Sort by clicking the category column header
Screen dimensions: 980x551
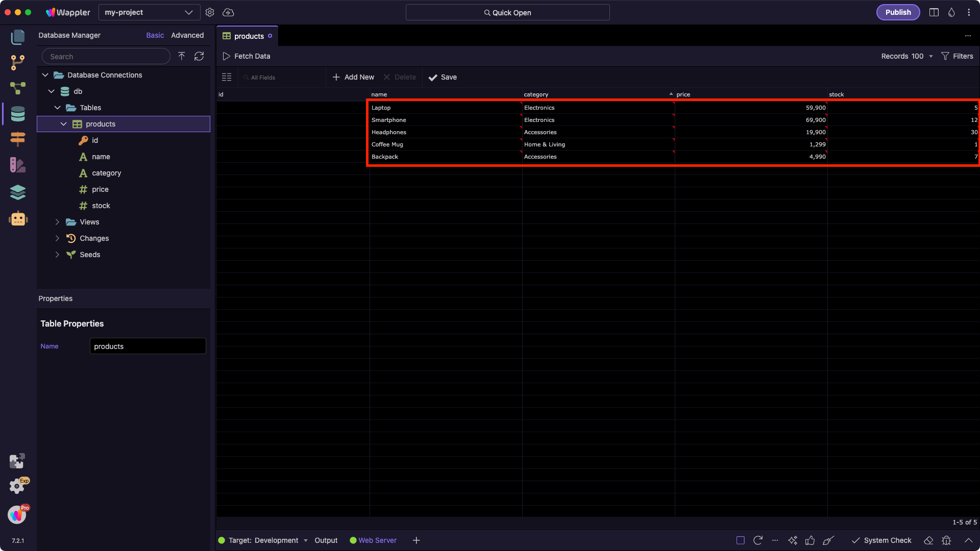tap(536, 94)
